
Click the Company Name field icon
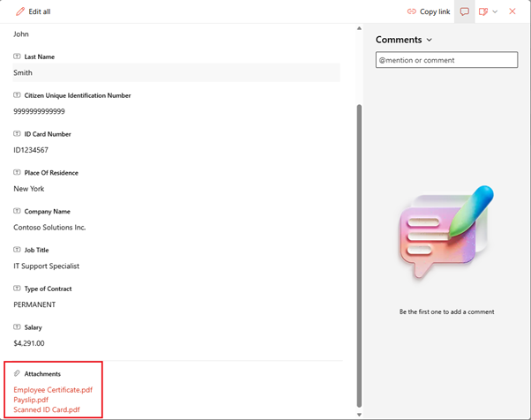(x=17, y=211)
